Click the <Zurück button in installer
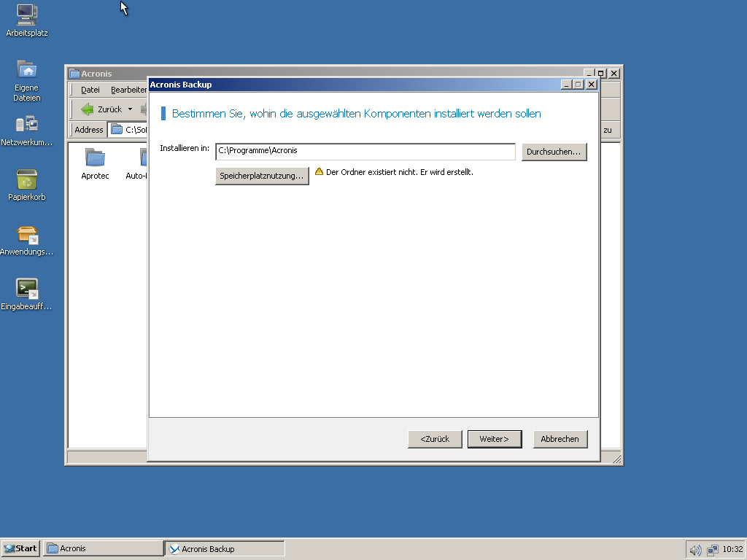The width and height of the screenshot is (747, 560). (x=435, y=439)
